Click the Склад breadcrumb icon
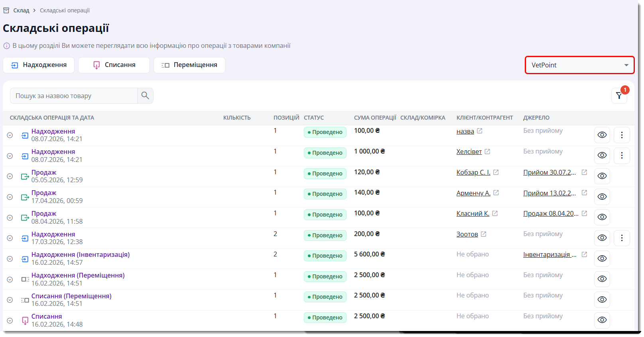644x337 pixels. pos(6,10)
